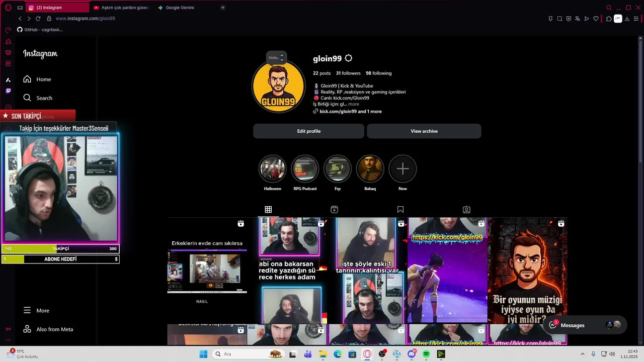644x362 pixels.
Task: Click the Windows Start button
Action: click(203, 354)
